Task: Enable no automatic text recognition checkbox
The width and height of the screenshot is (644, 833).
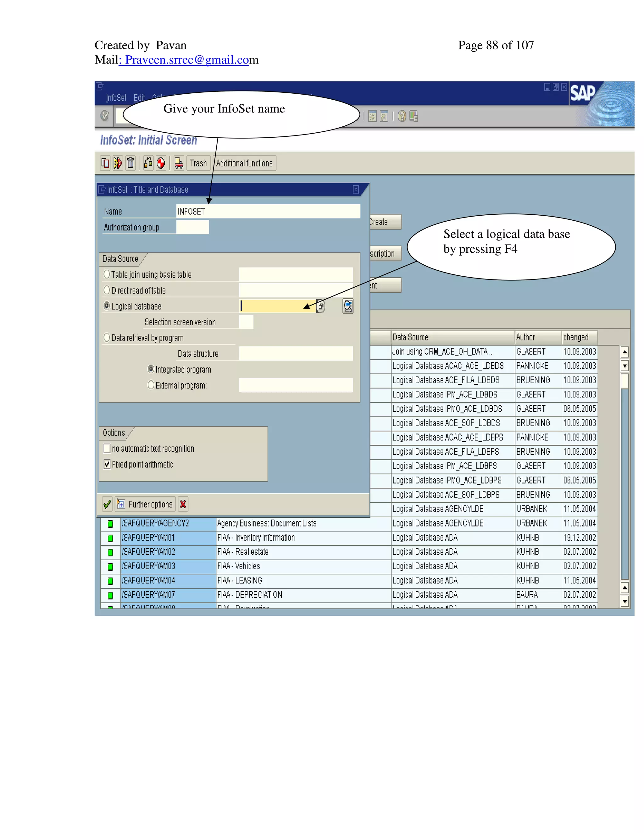Action: [x=107, y=448]
